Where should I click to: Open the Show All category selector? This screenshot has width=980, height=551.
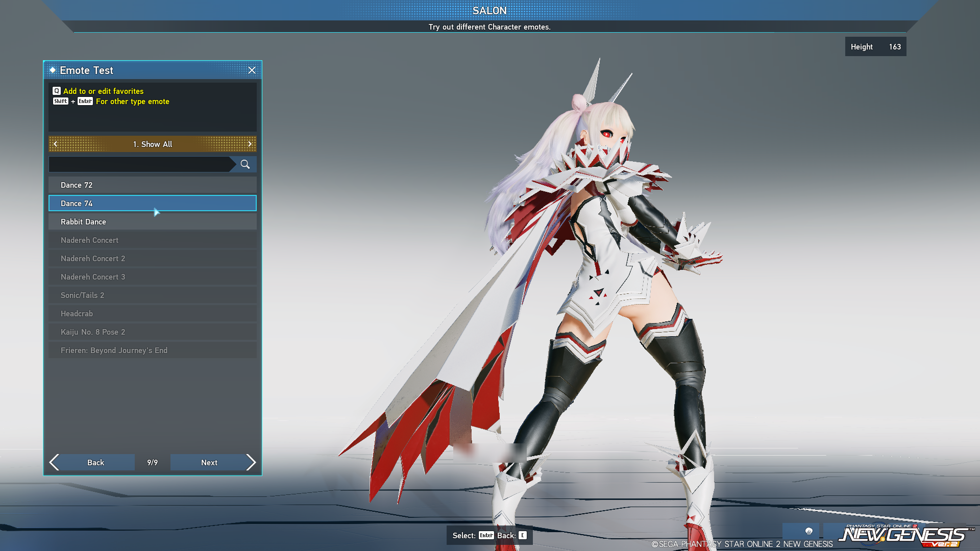[x=152, y=144]
